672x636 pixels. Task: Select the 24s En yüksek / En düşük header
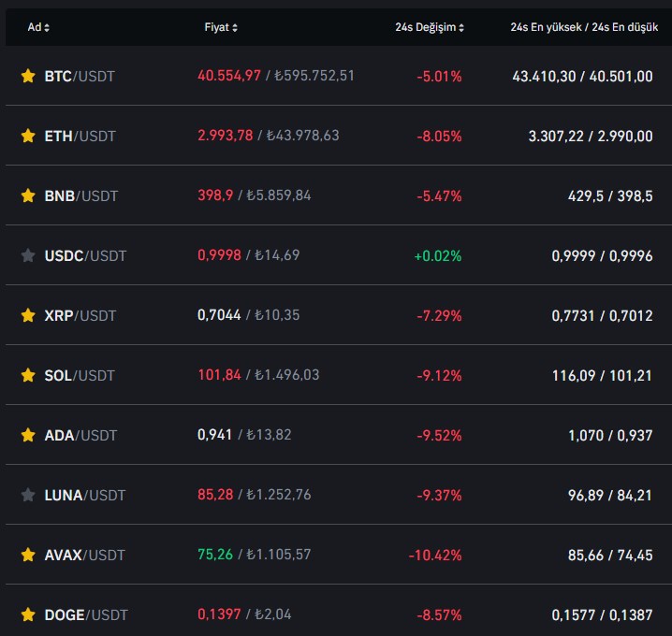coord(584,27)
